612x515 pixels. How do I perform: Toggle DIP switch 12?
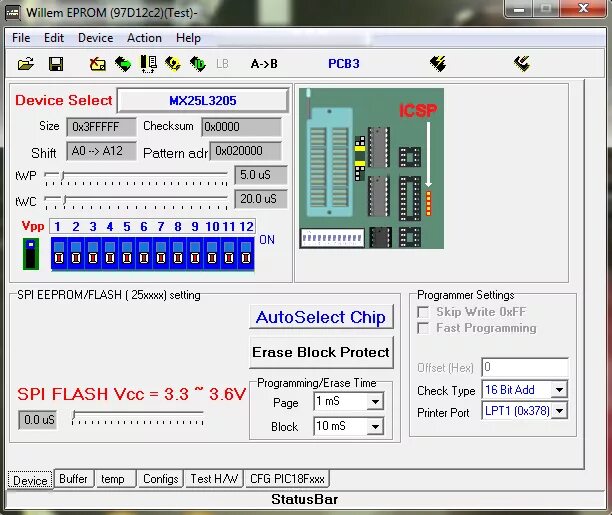point(246,253)
